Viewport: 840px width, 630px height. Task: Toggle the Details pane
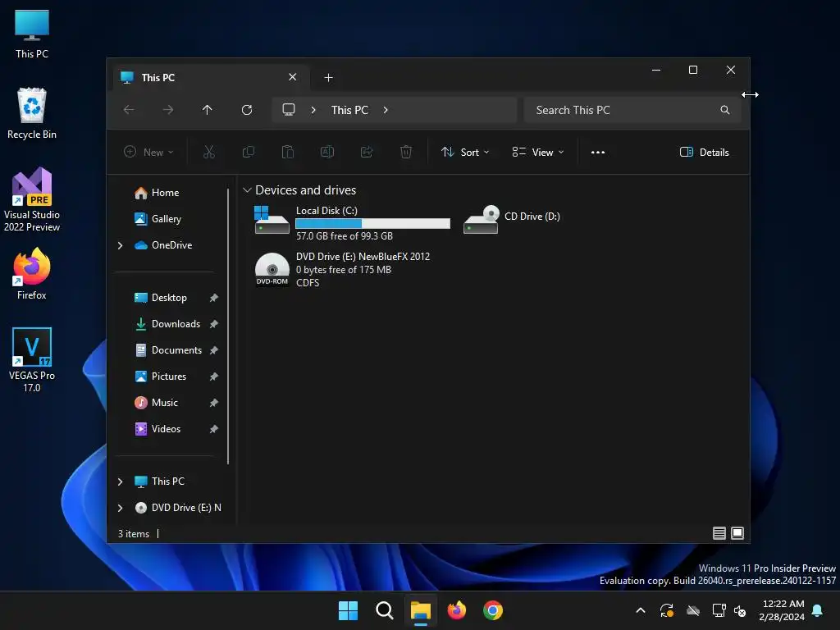point(704,152)
